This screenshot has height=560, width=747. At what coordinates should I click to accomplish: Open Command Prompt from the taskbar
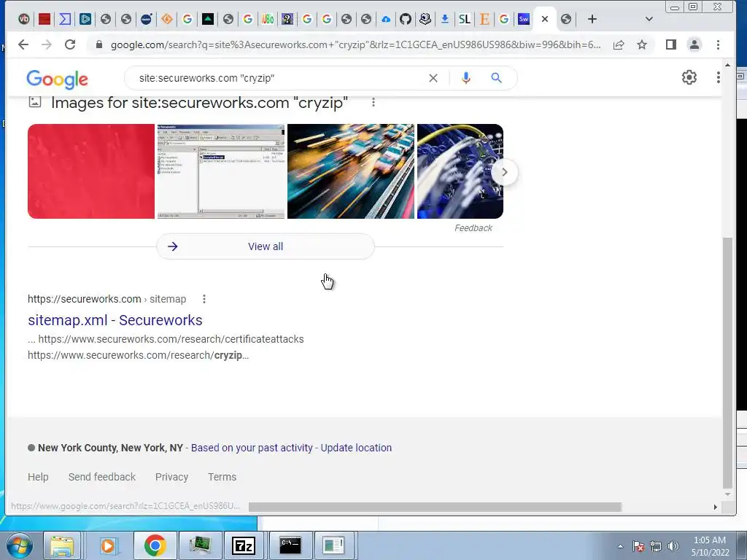point(290,545)
